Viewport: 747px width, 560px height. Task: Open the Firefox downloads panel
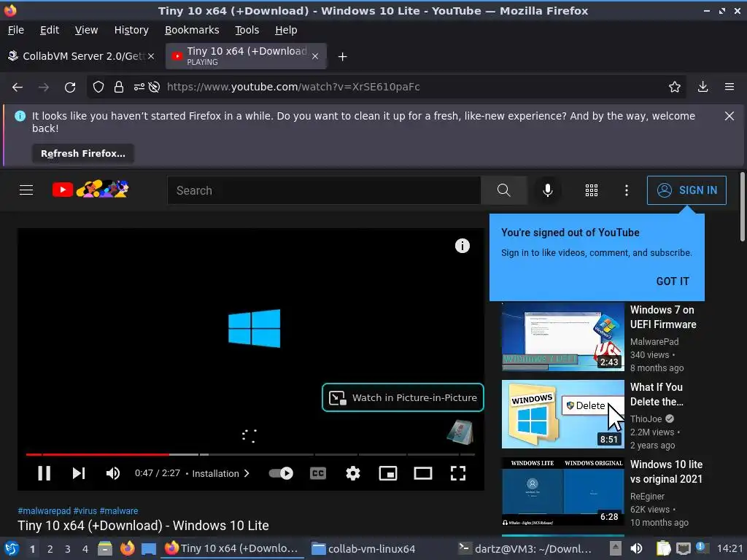[x=703, y=87]
